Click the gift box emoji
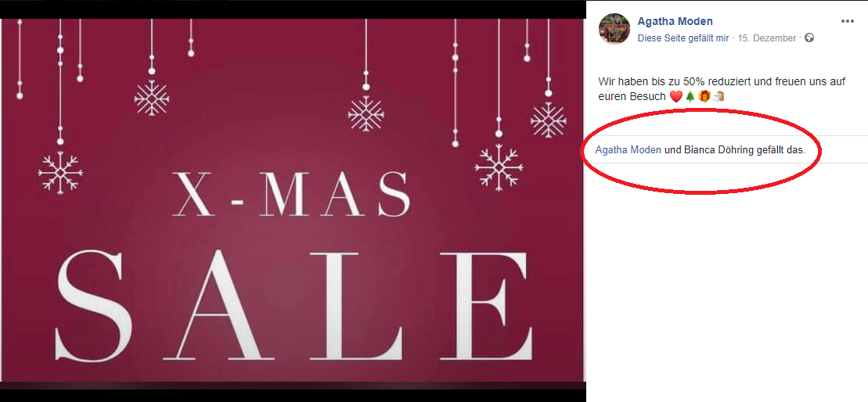 click(x=704, y=97)
